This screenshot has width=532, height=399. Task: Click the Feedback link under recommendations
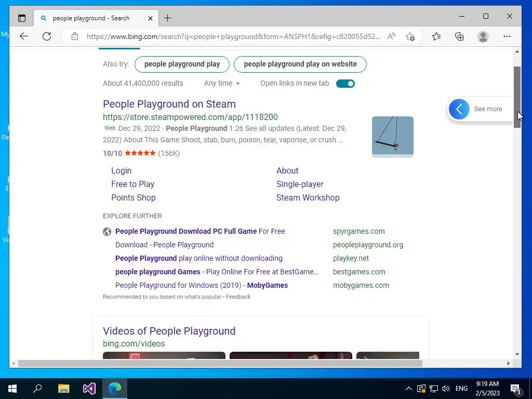(238, 297)
